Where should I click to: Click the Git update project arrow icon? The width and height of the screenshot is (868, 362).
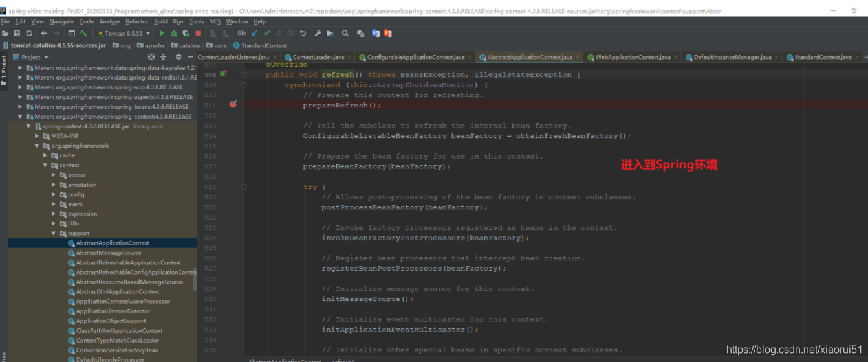click(255, 33)
